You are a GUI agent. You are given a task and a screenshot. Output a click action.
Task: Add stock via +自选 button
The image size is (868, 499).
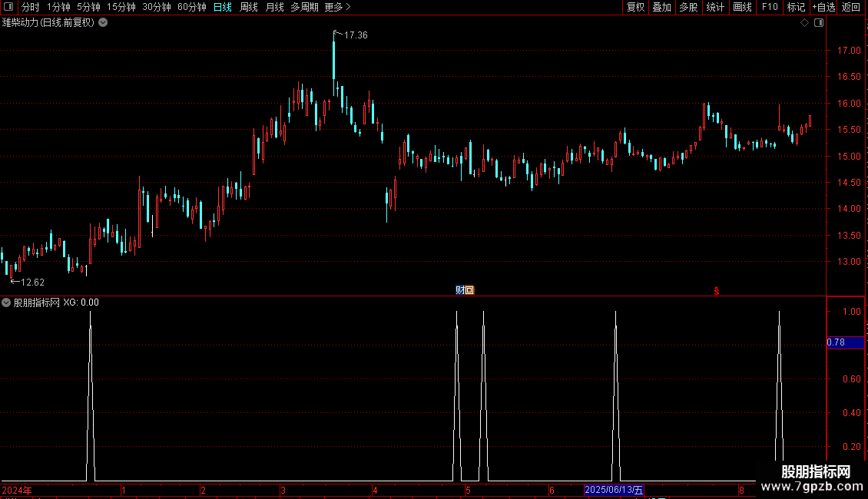823,7
